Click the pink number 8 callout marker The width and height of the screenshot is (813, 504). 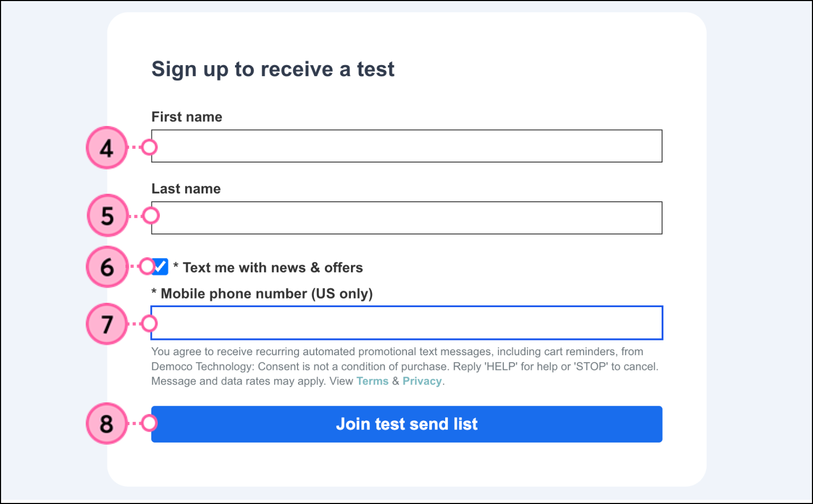pos(107,424)
